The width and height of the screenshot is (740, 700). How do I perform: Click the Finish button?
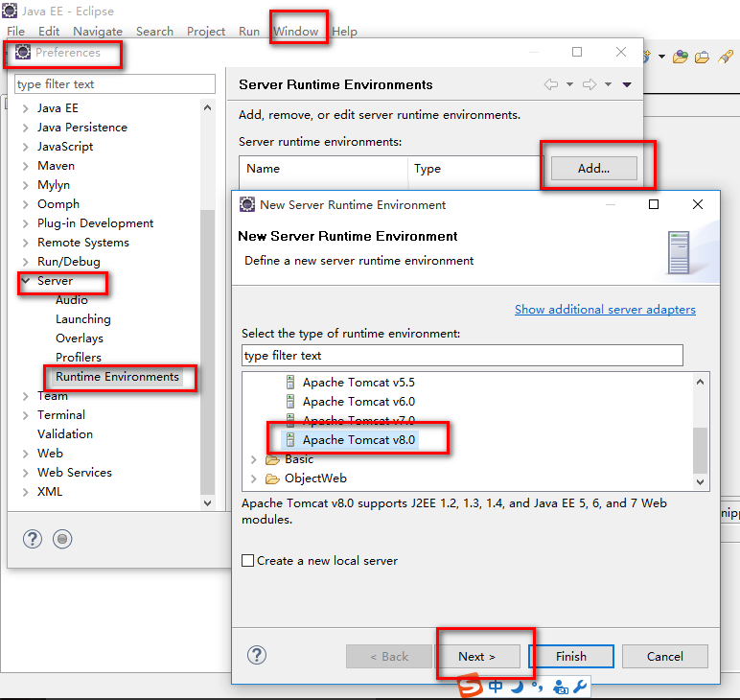pyautogui.click(x=571, y=656)
